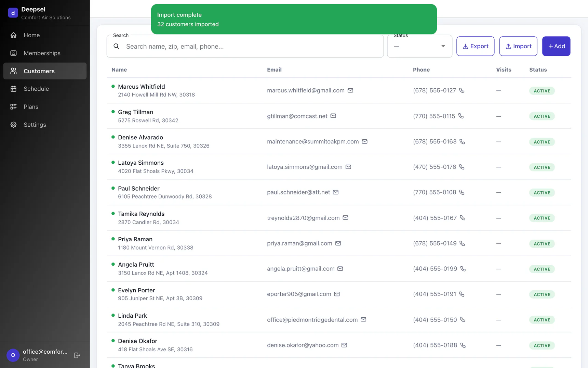Select the Evelyn Porter row
Screen dimensions: 588x368
click(x=338, y=294)
